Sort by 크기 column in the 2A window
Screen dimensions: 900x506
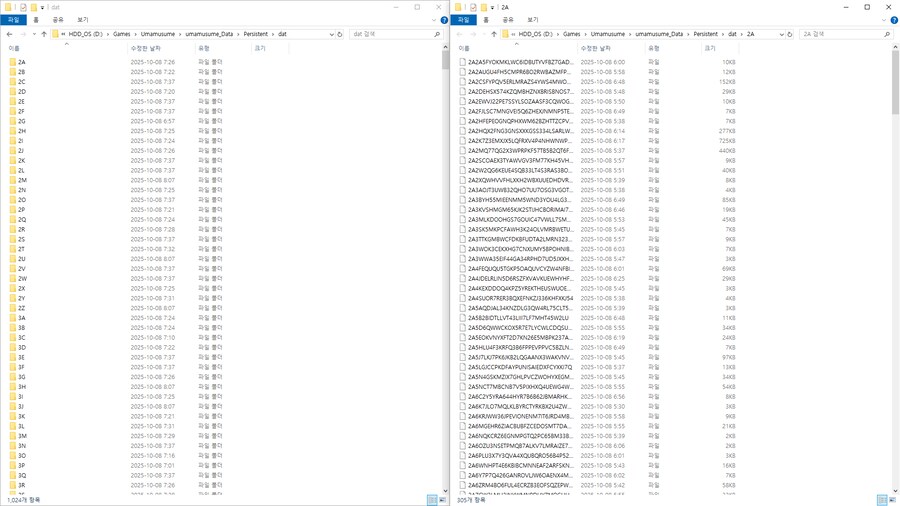(710, 48)
